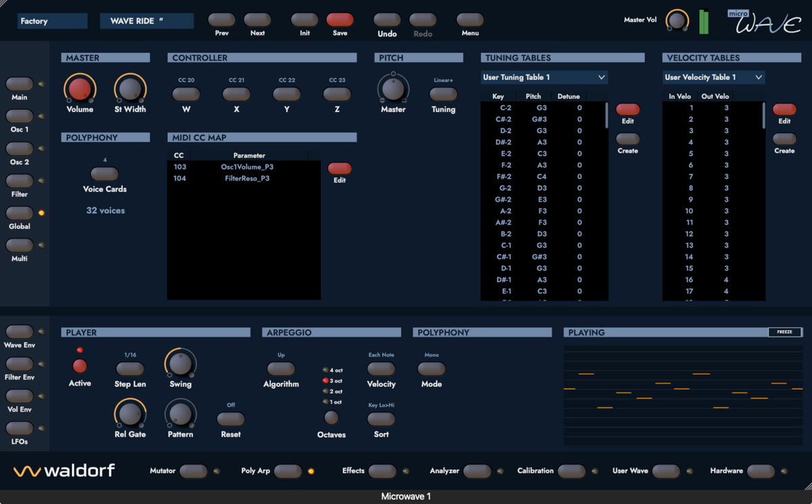
Task: Click the Pitch Master knob
Action: [x=392, y=89]
